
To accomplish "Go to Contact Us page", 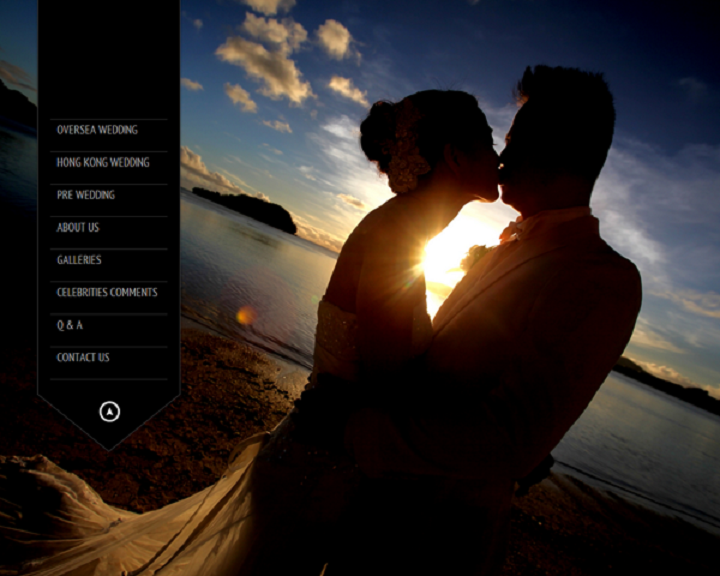I will tap(83, 357).
